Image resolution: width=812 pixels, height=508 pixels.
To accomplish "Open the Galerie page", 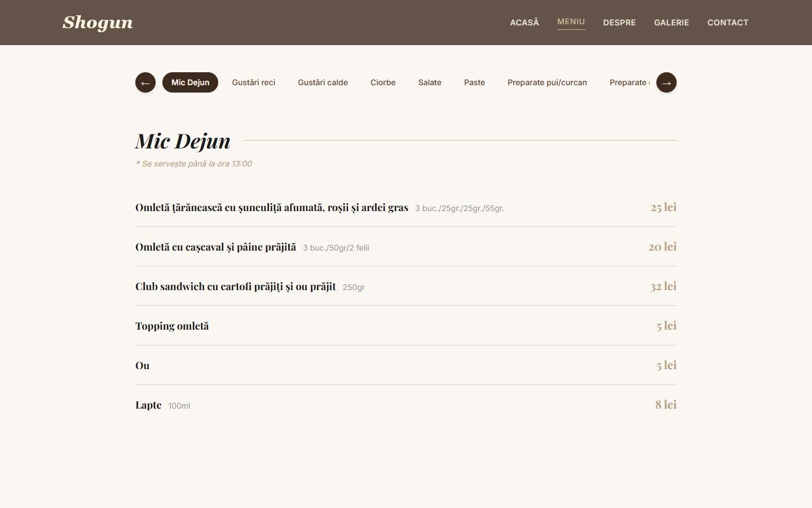I will [672, 23].
